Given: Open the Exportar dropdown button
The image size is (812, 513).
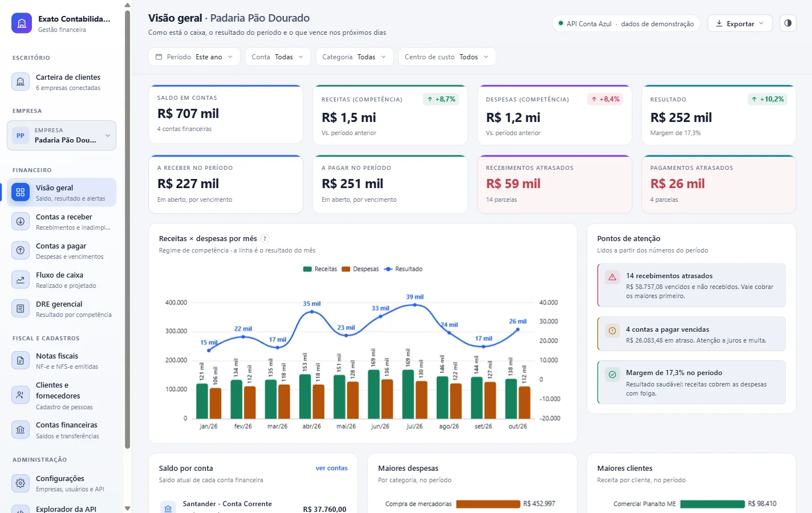Looking at the screenshot, I should point(740,23).
